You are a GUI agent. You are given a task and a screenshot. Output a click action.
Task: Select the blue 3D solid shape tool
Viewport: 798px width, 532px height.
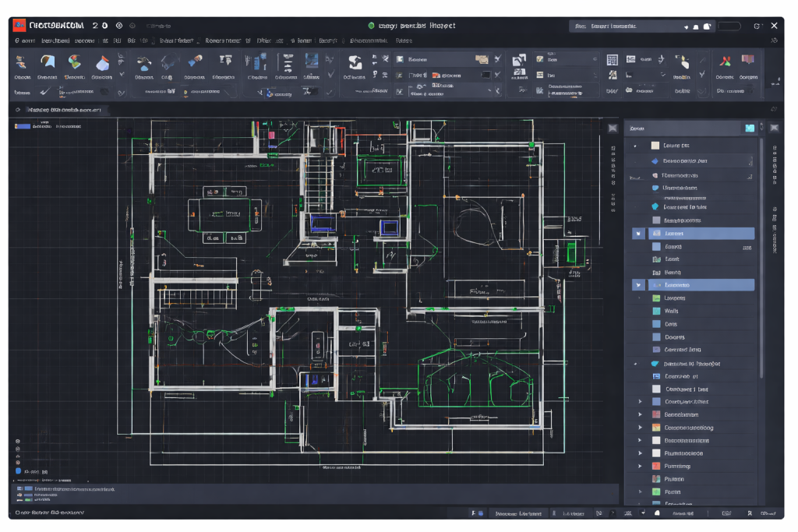point(101,62)
